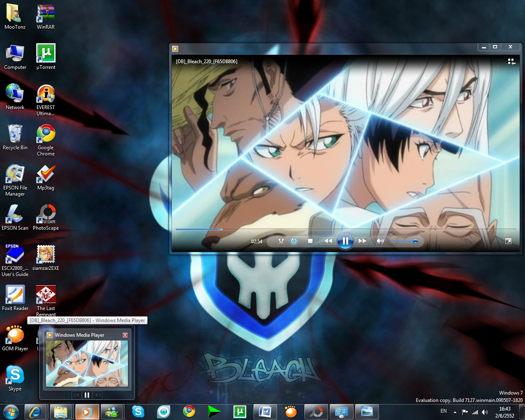Pause the video with the large round button
The image size is (525, 420).
pos(345,241)
